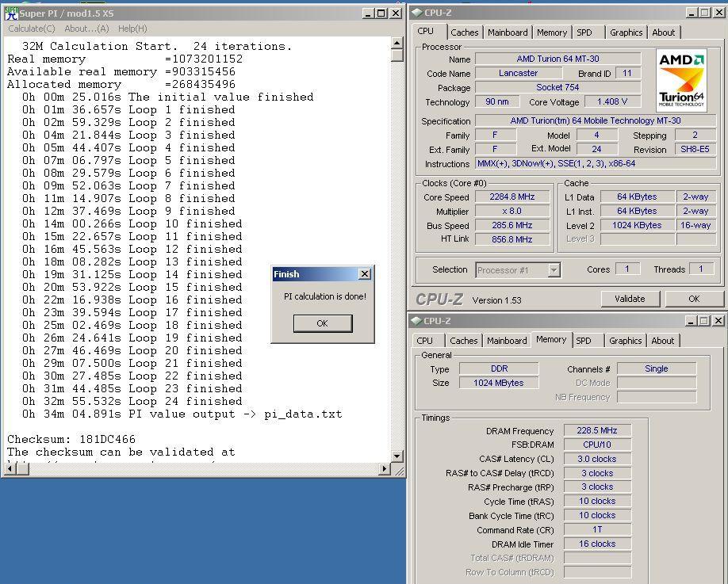
Task: Click OK in the Finish dialog
Action: [x=323, y=323]
